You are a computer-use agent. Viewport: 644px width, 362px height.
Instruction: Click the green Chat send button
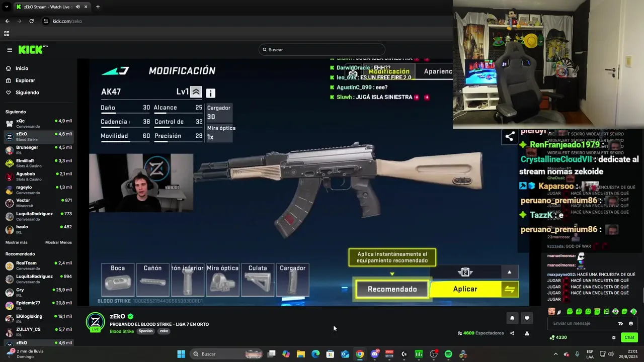coord(629,337)
